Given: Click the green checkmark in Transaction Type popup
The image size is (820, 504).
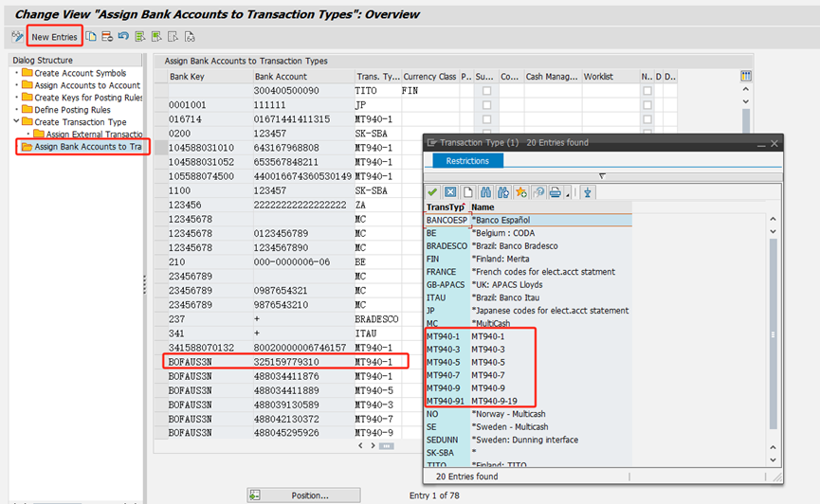Looking at the screenshot, I should coord(434,192).
